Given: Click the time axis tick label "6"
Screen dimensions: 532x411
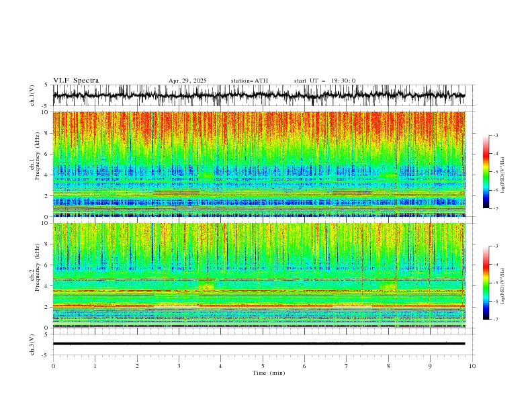Looking at the screenshot, I should (x=304, y=366).
